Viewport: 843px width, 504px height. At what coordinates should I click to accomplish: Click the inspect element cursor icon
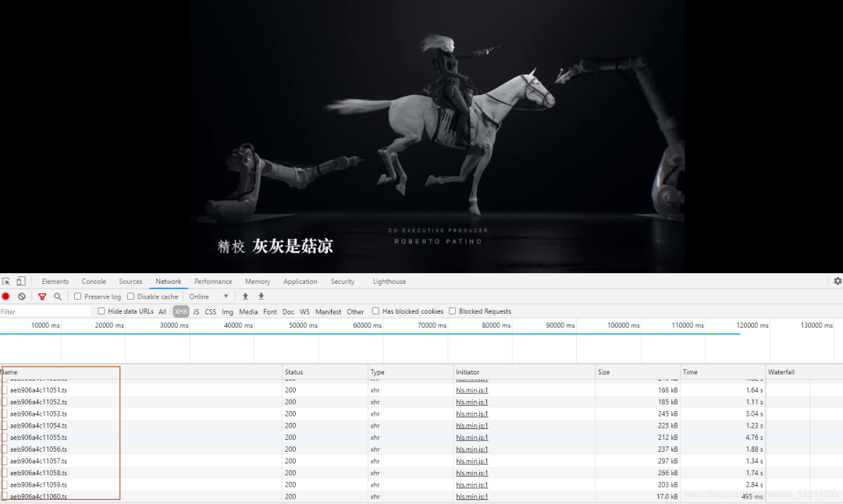[6, 281]
